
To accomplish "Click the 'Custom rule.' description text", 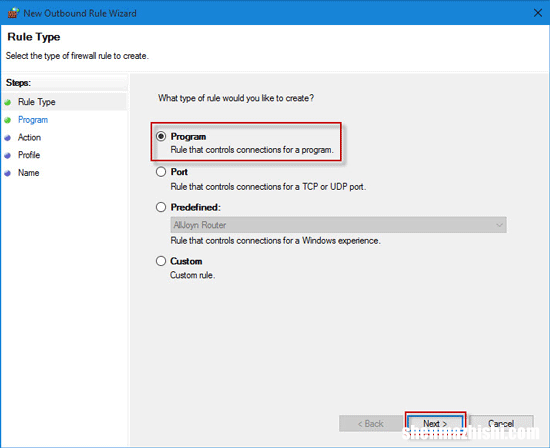I will coord(193,275).
